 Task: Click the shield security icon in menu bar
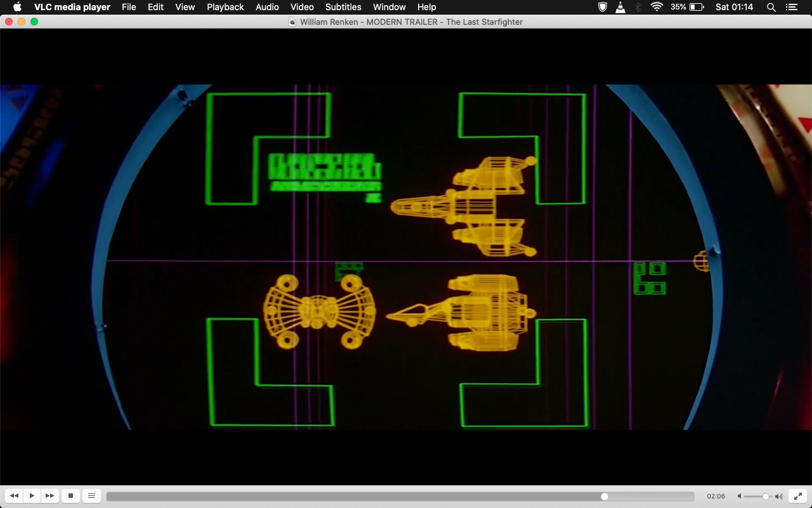click(603, 7)
